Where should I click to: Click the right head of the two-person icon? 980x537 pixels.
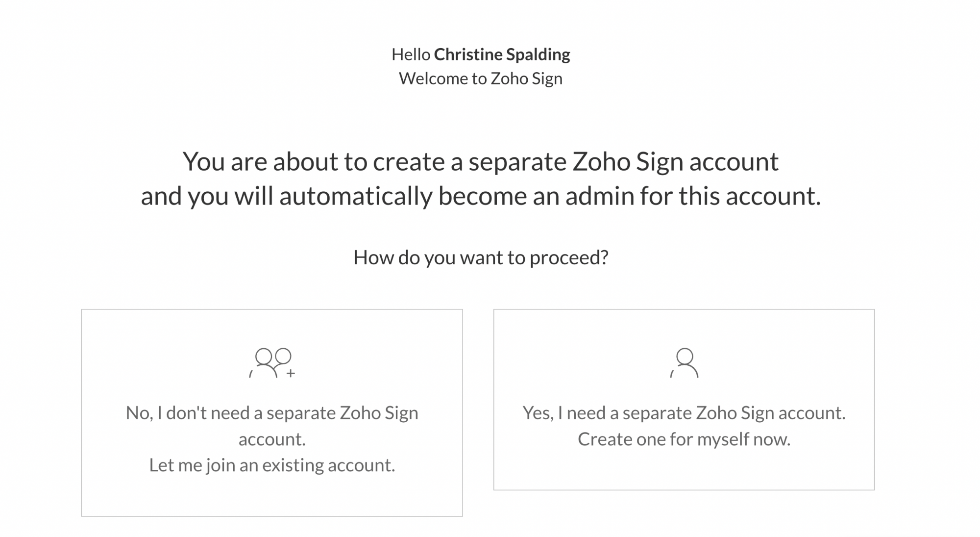(x=283, y=356)
